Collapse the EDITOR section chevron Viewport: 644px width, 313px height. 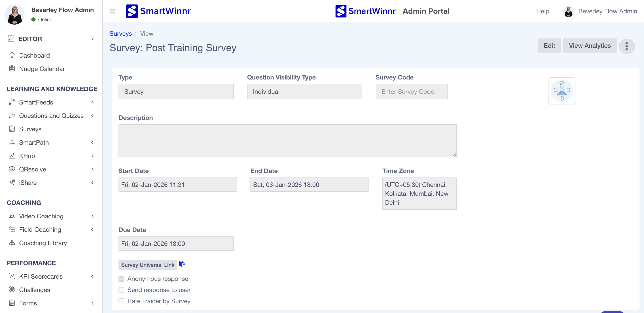click(93, 39)
